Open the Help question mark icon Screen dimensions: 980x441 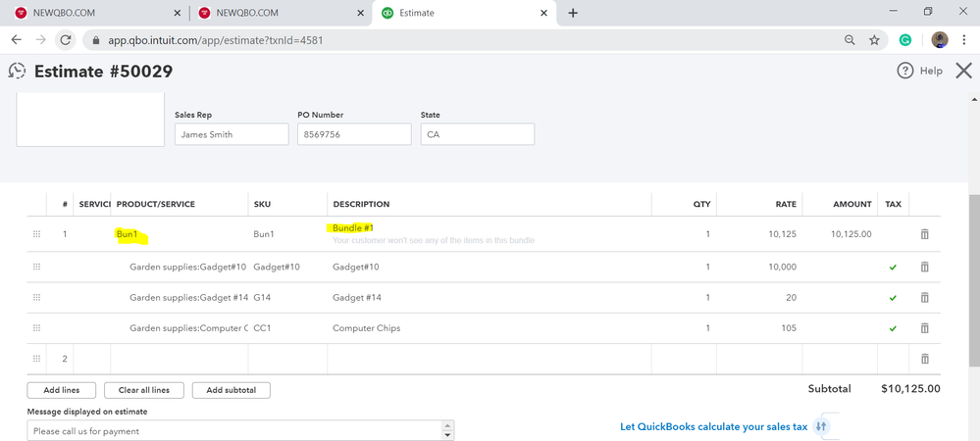904,71
